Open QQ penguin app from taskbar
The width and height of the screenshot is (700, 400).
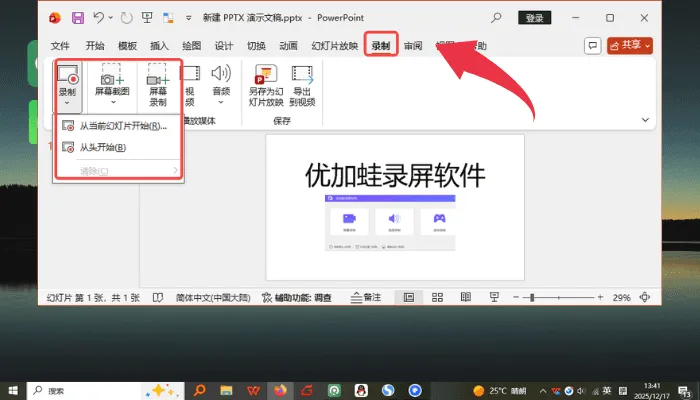coord(361,391)
